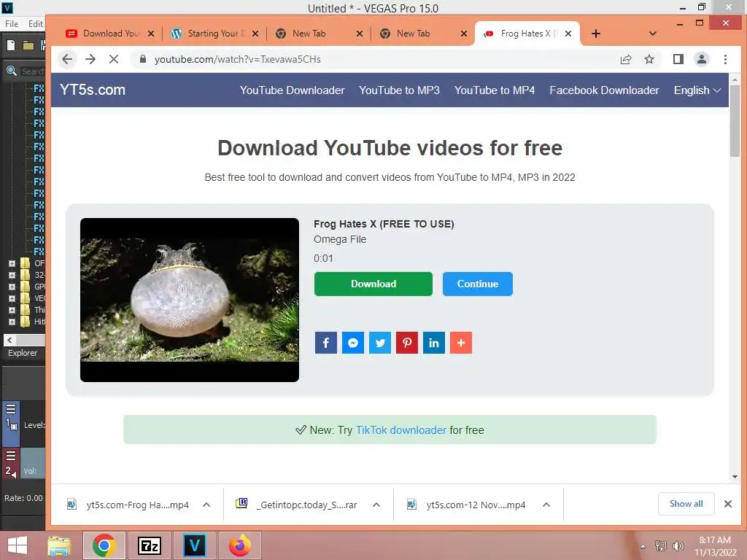Click the padlock site info icon
Screen dimensions: 747x560
tap(142, 59)
